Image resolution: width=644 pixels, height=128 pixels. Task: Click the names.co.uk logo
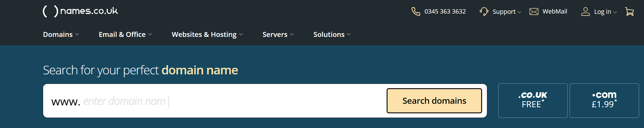80,11
